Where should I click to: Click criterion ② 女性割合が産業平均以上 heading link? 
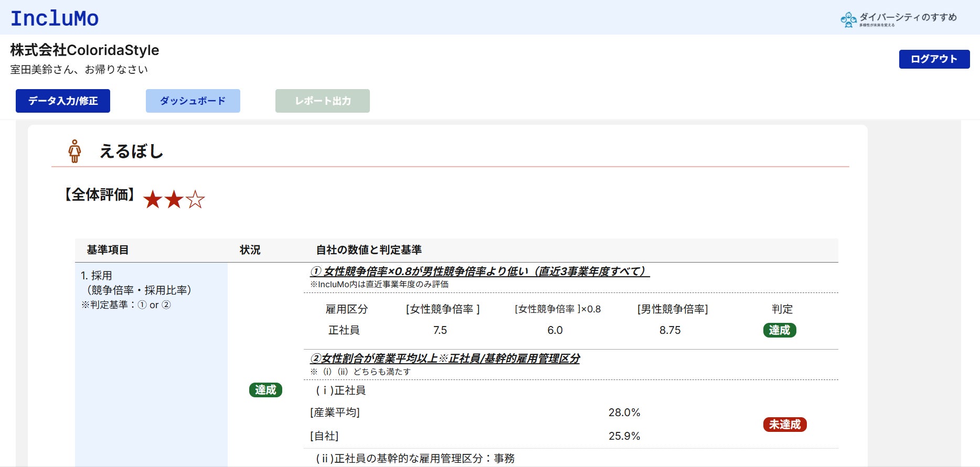coord(445,359)
